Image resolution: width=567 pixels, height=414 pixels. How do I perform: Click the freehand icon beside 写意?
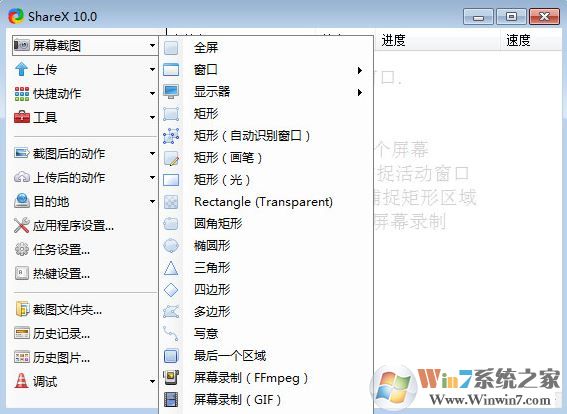(171, 333)
